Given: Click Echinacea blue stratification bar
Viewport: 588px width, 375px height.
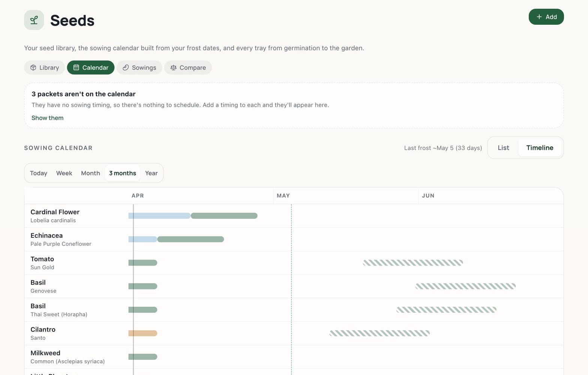Looking at the screenshot, I should tap(143, 239).
